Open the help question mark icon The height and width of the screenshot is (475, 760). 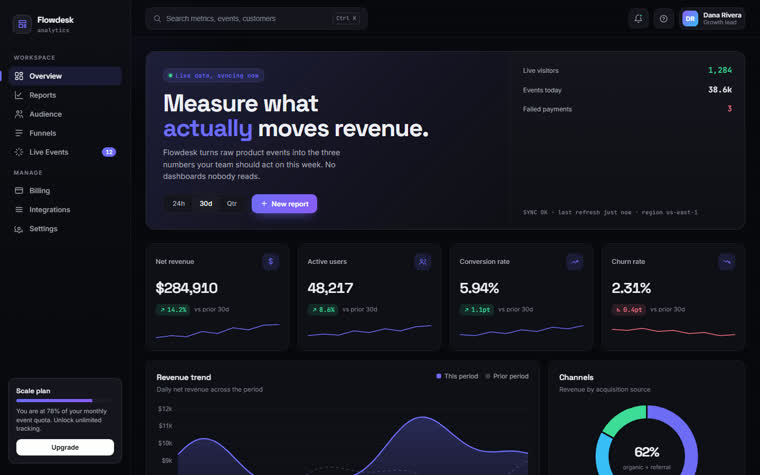click(x=664, y=18)
